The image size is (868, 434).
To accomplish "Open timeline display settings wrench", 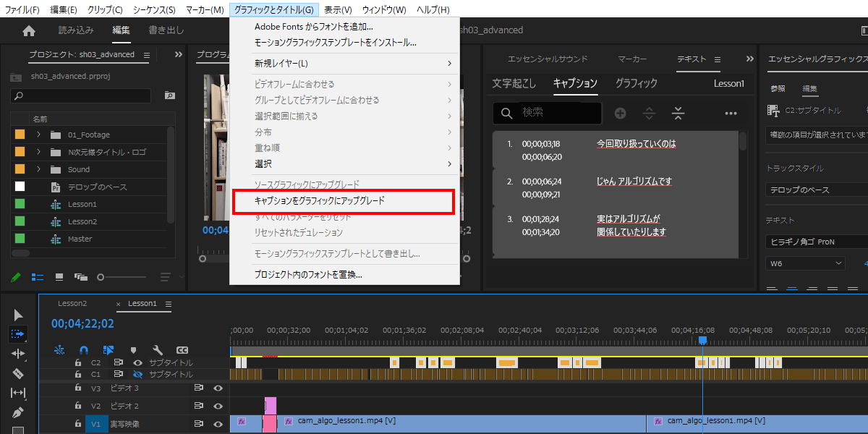I will [158, 349].
